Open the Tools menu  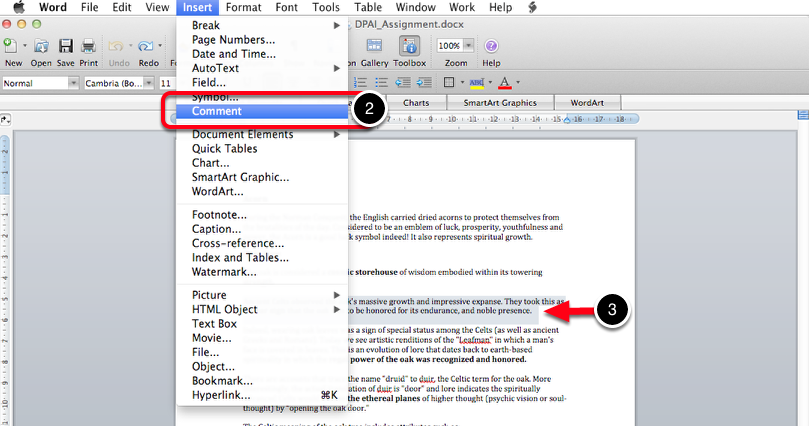(326, 7)
